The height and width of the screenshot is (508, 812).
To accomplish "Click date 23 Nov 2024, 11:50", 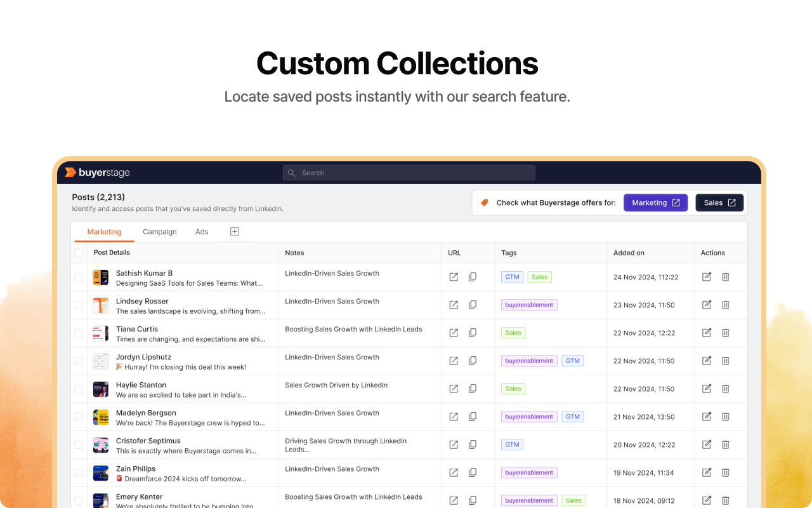I will point(644,305).
